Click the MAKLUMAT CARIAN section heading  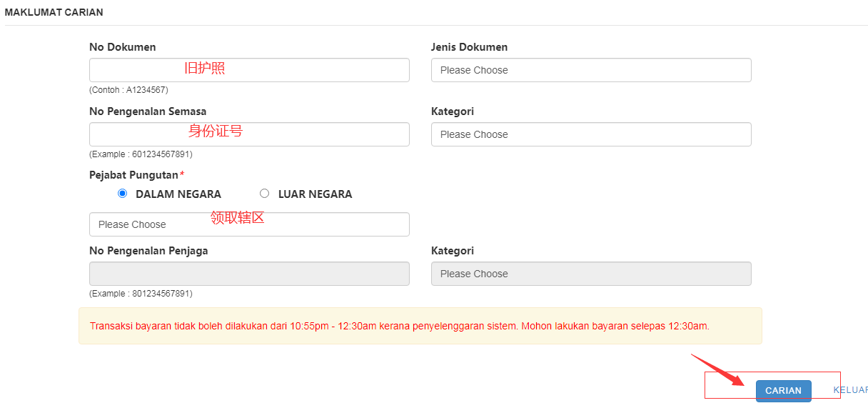[x=54, y=12]
